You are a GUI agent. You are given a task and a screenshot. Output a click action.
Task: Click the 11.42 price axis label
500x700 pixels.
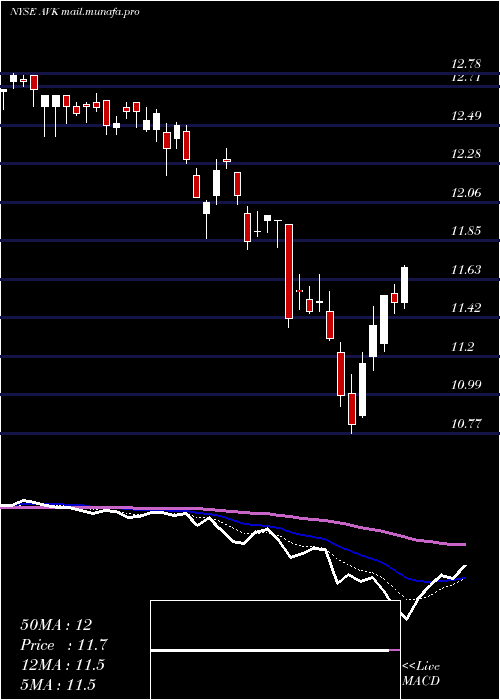tap(466, 308)
